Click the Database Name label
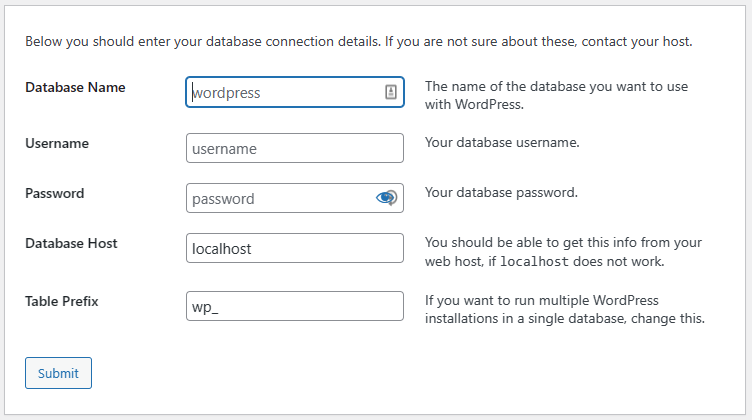 [75, 87]
